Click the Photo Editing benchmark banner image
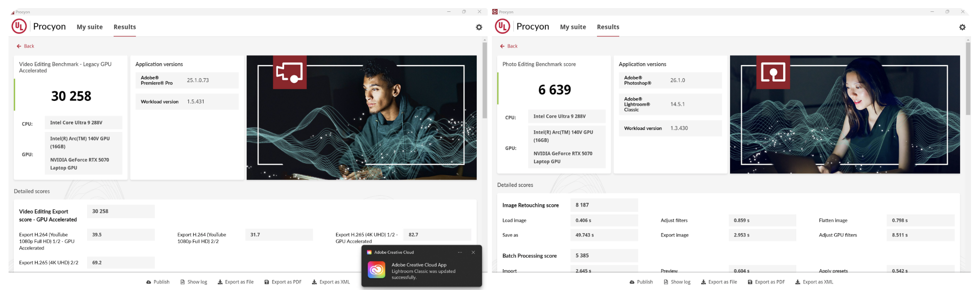Image resolution: width=980 pixels, height=290 pixels. coord(845,115)
